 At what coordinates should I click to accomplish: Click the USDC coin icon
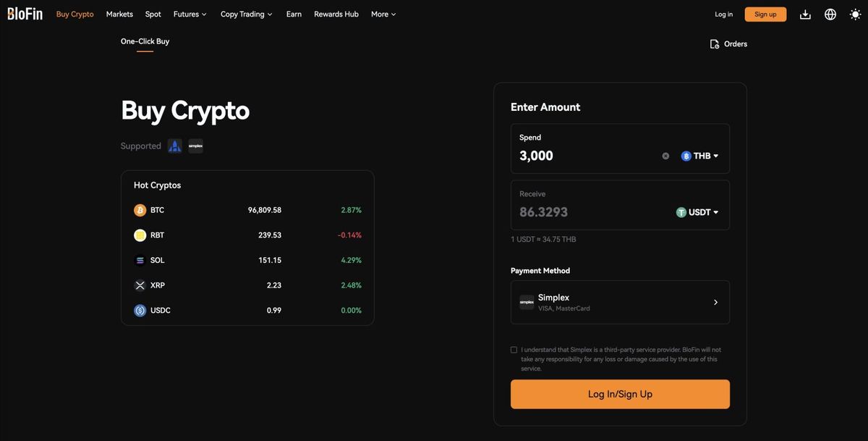[x=140, y=311]
